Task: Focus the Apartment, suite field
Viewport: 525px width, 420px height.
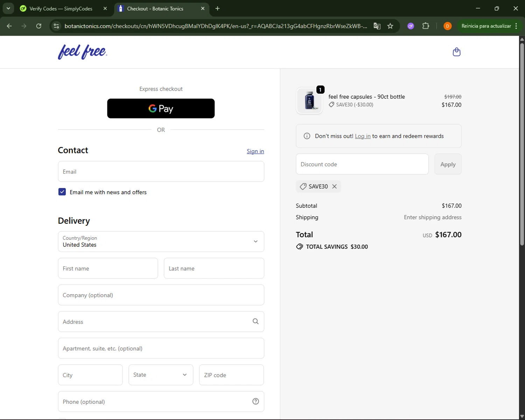Action: tap(161, 348)
